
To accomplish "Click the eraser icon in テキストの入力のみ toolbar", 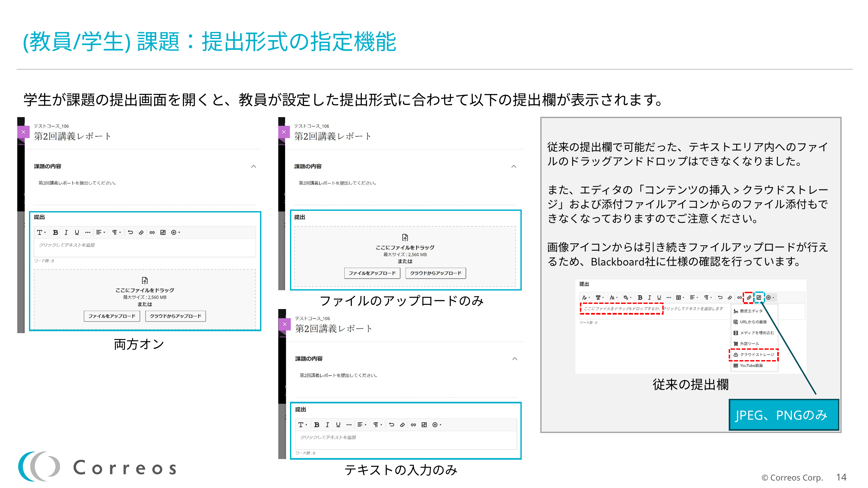I will tap(402, 425).
